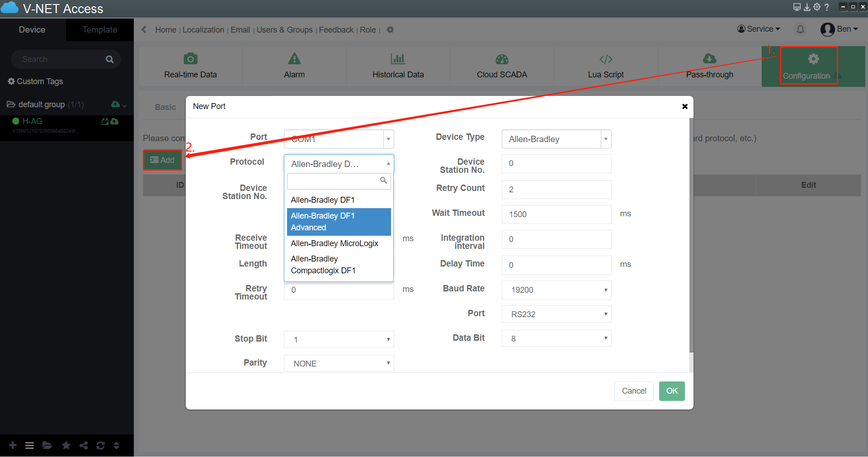868x457 pixels.
Task: Click the search magnifier in sidebar
Action: click(109, 59)
